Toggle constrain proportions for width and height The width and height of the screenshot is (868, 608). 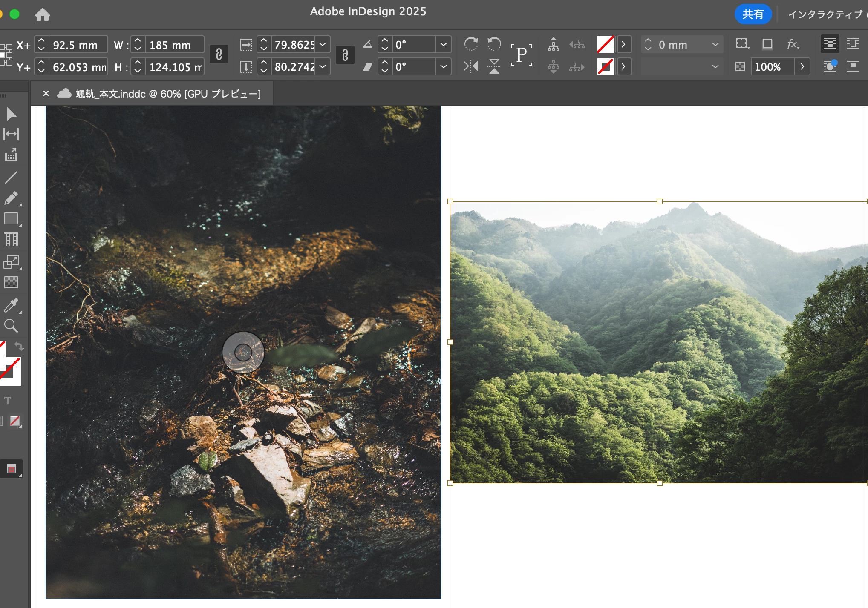click(219, 54)
